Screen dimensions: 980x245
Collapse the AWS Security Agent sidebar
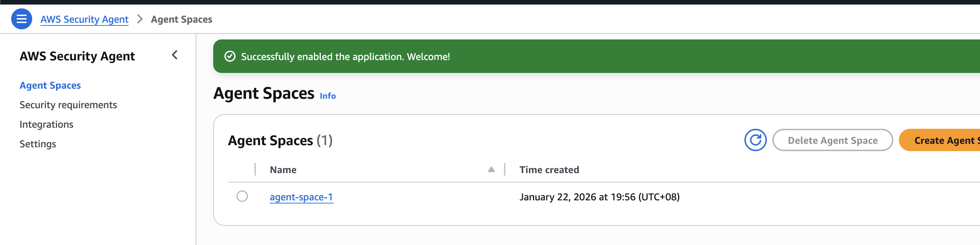[x=175, y=55]
